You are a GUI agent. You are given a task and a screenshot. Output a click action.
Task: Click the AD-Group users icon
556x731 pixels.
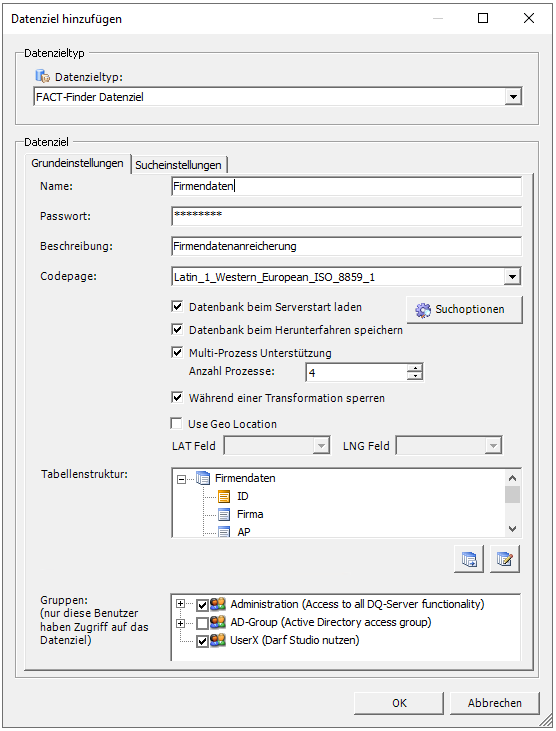pos(218,622)
